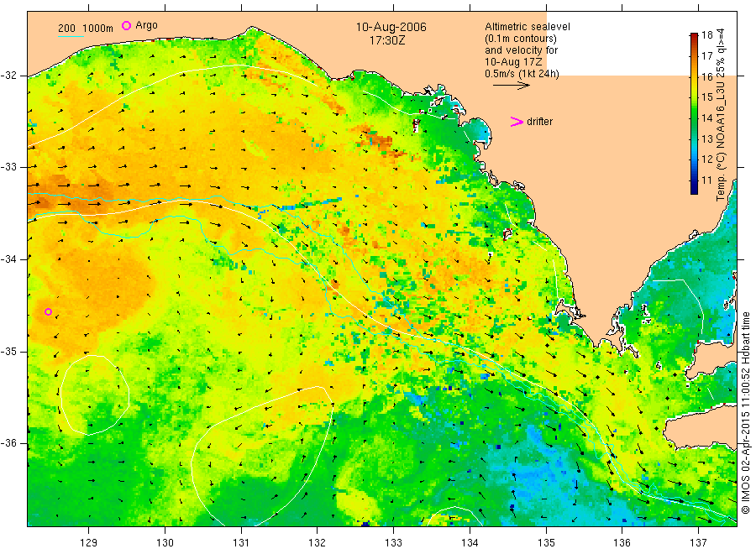This screenshot has height=554, width=756.
Task: Click the -33 latitude axis label
Action: click(x=8, y=167)
